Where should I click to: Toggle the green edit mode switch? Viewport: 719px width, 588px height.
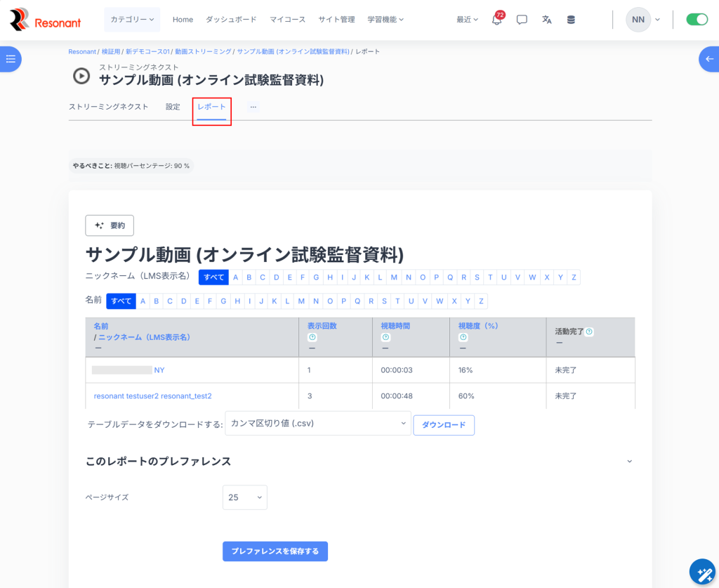[x=697, y=20]
